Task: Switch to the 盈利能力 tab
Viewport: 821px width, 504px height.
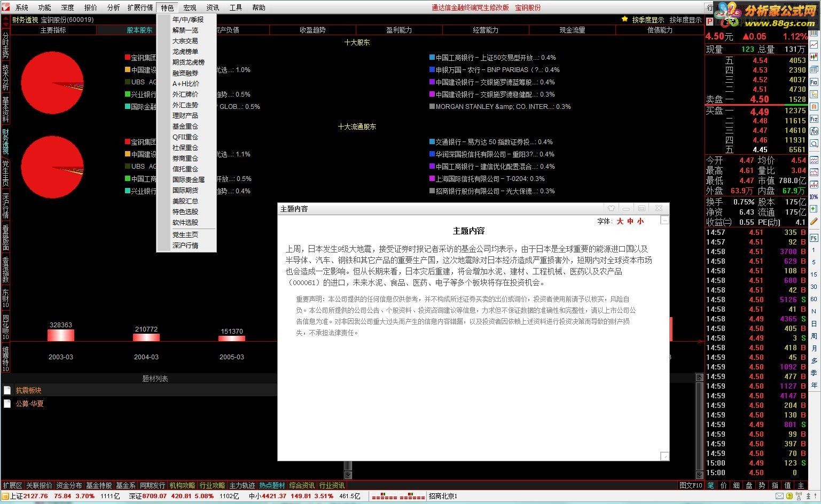Action: [399, 30]
